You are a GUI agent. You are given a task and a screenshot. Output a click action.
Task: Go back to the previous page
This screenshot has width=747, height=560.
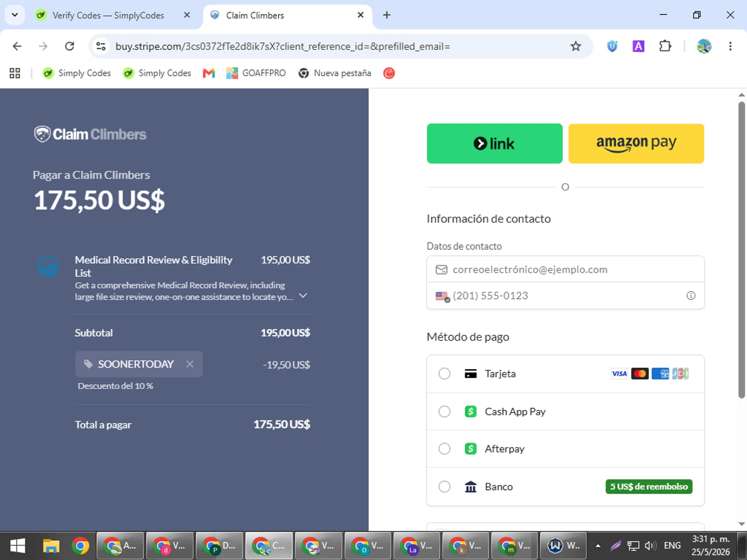17,46
